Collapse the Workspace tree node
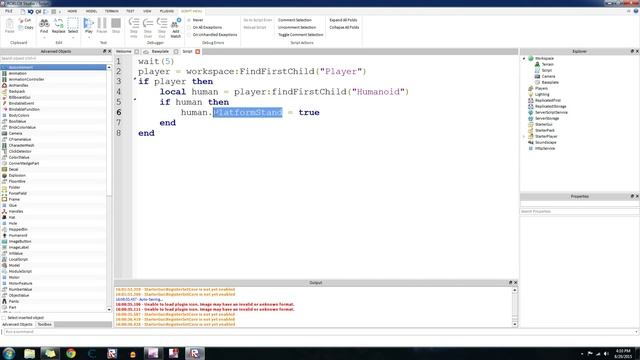640x360 pixels. (x=524, y=58)
